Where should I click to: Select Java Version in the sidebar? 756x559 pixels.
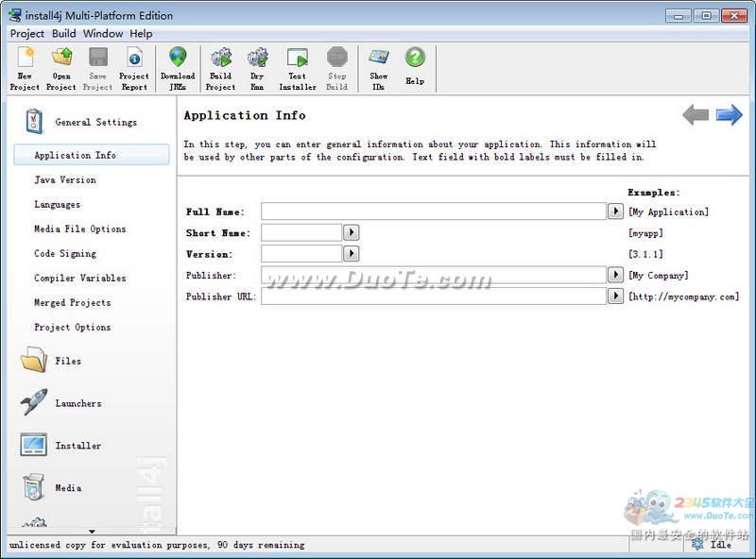point(65,179)
